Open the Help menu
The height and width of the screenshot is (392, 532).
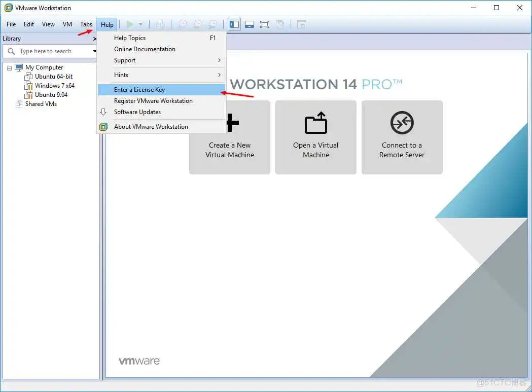107,24
